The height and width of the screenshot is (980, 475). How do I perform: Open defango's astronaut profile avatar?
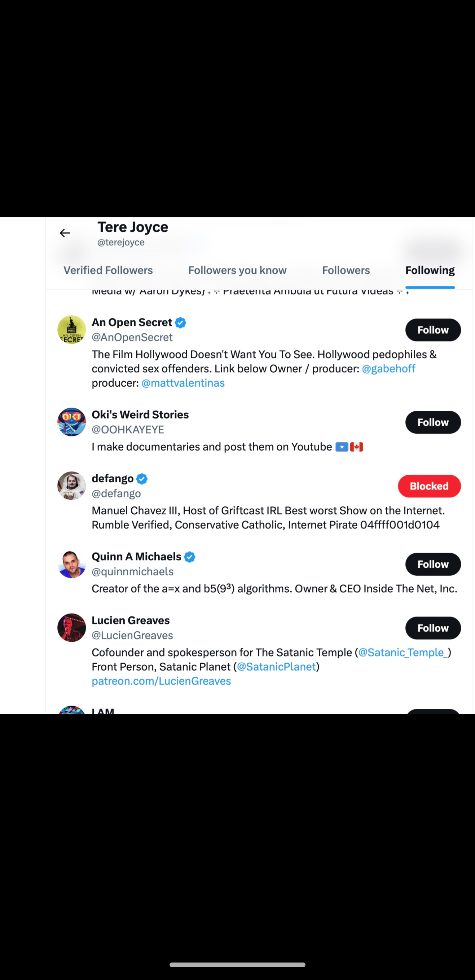72,486
